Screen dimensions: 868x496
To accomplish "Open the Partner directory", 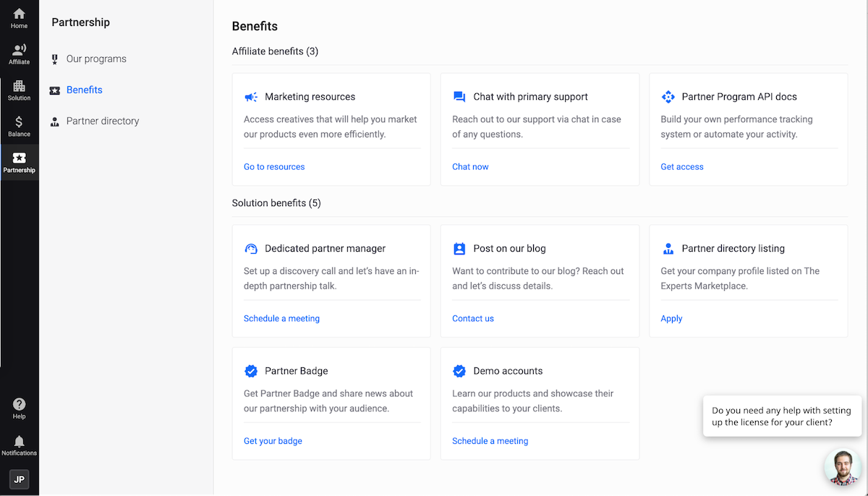I will click(x=95, y=121).
